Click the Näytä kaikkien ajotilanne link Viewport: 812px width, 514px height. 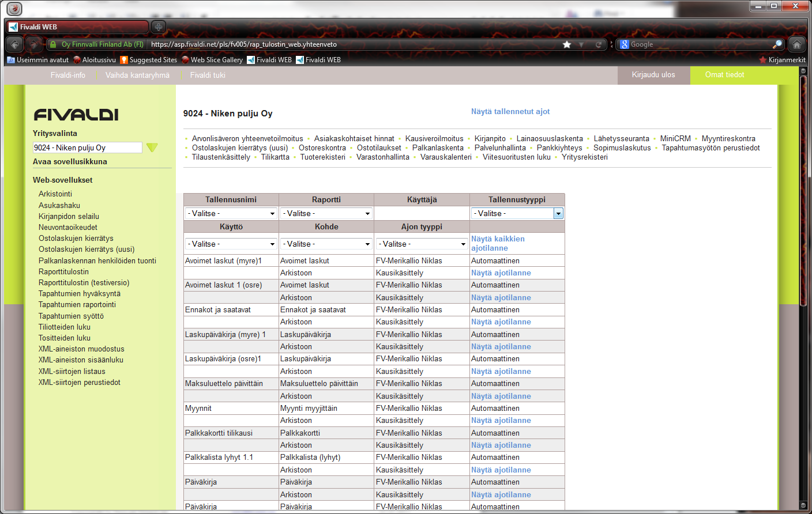coord(498,243)
